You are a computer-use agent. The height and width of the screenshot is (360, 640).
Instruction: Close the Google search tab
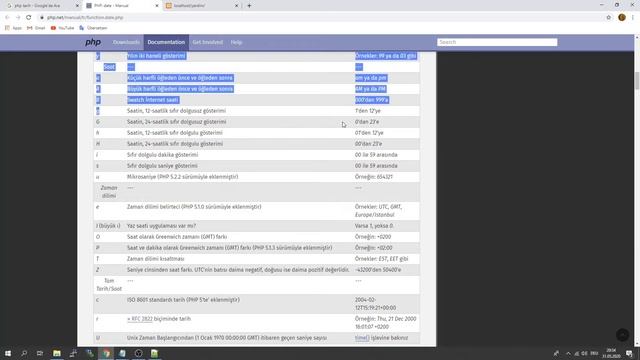(78, 6)
